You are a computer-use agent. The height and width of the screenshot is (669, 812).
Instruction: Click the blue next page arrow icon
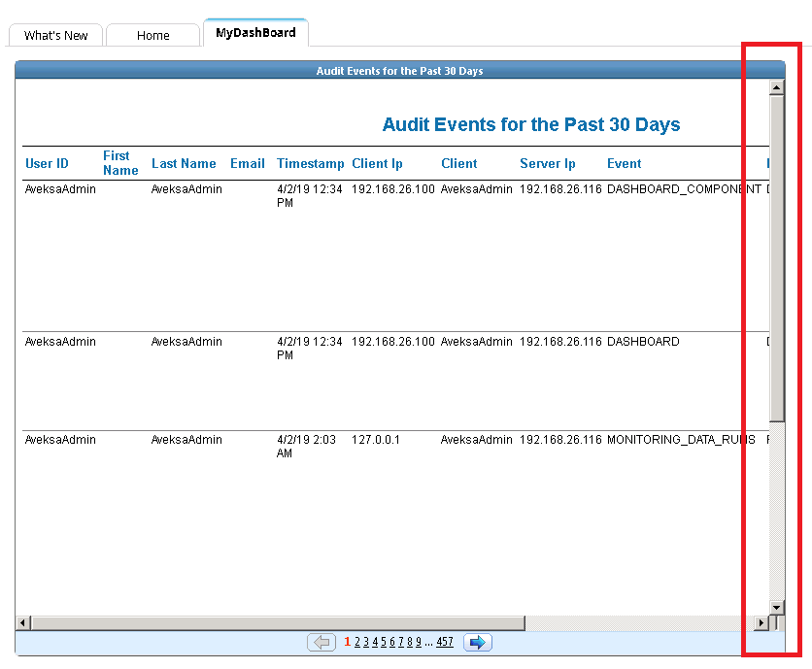(x=477, y=642)
